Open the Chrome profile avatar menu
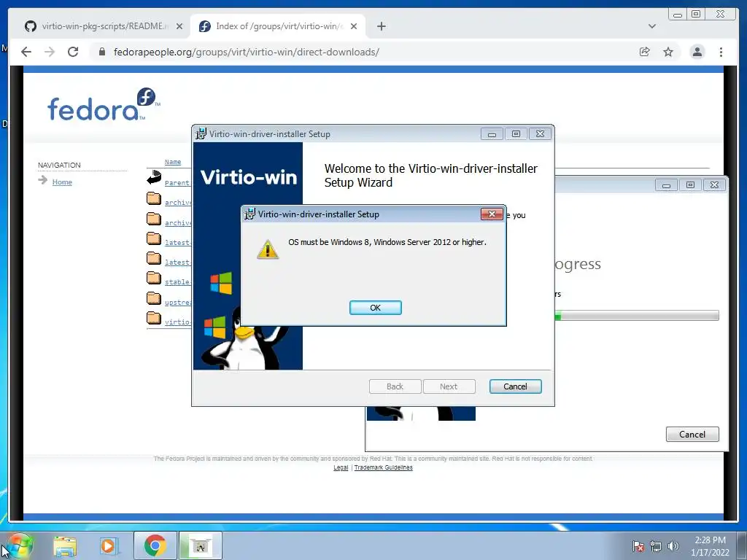The width and height of the screenshot is (747, 560). click(x=697, y=52)
